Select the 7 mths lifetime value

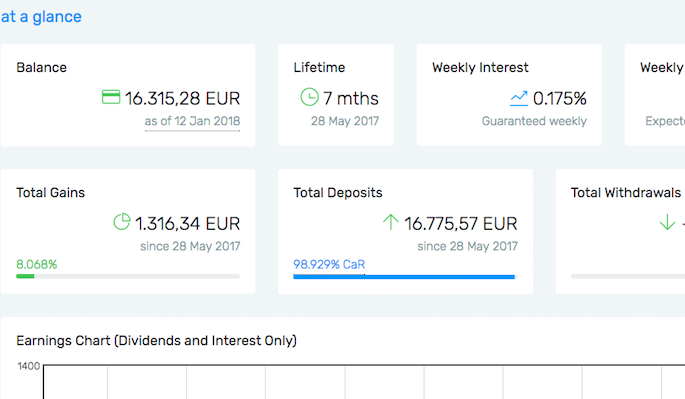tap(351, 98)
